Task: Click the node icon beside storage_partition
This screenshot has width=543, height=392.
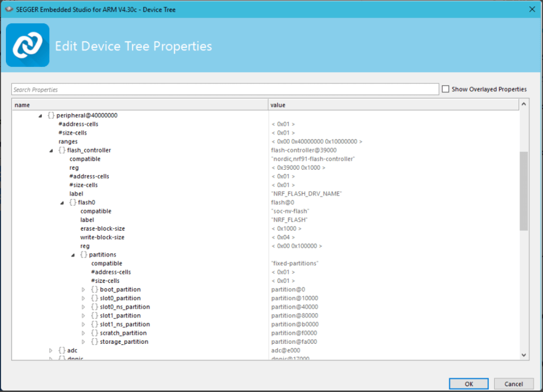Action: click(x=95, y=342)
